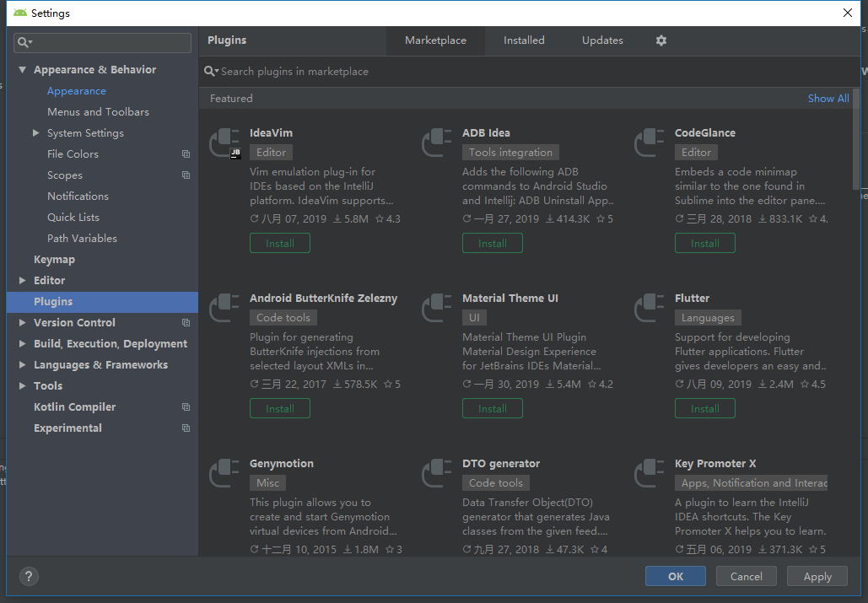Collapse the Appearance & Behavior section
This screenshot has width=868, height=603.
(x=22, y=70)
